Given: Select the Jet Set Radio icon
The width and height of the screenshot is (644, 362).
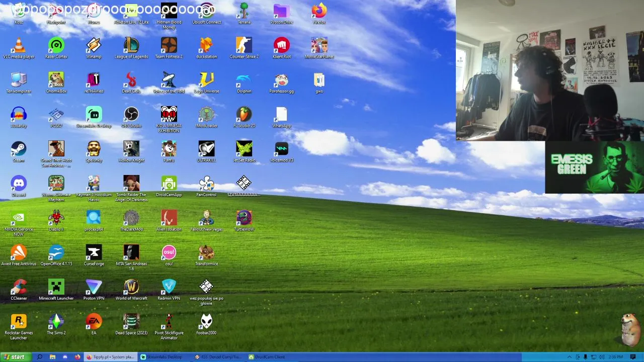Looking at the screenshot, I should pyautogui.click(x=244, y=152).
